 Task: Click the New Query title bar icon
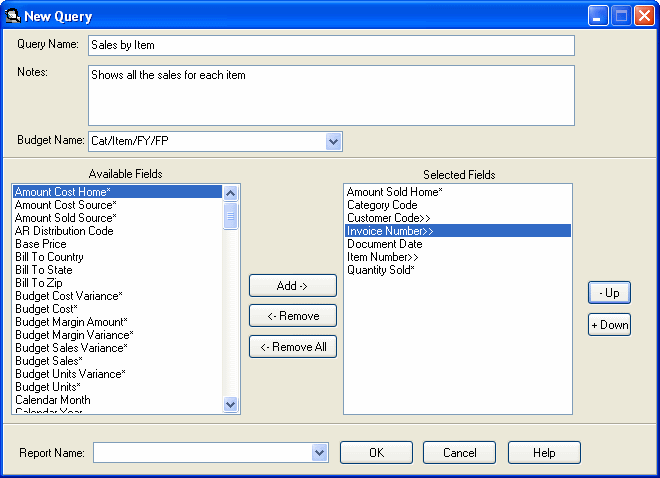[x=13, y=16]
